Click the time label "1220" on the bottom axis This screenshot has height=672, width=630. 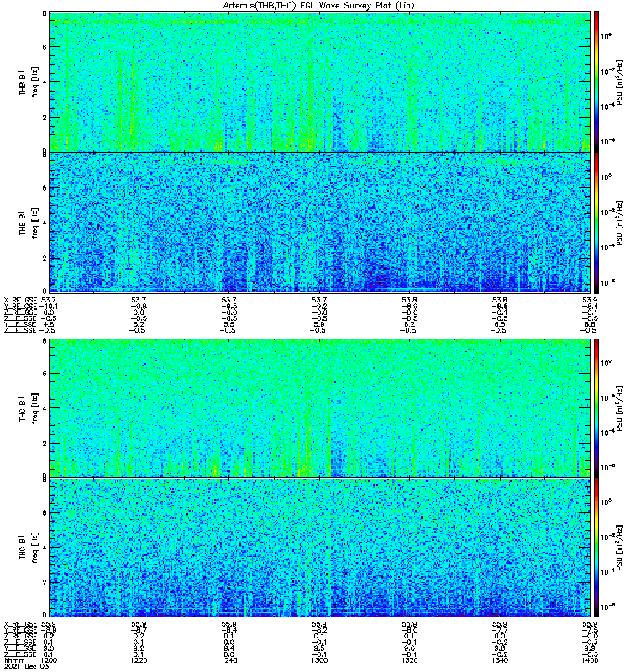tap(139, 660)
